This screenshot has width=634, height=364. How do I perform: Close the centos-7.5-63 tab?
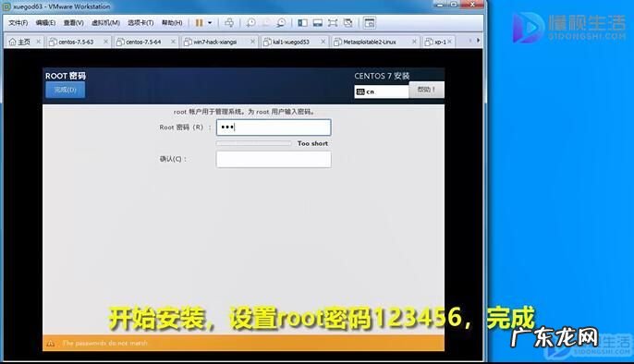point(105,42)
